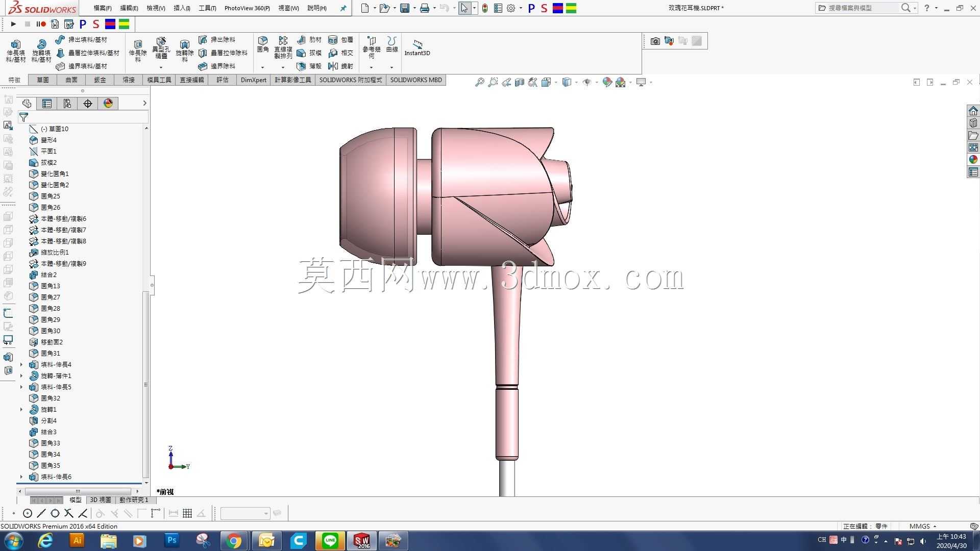Open the PhotoView 360(P) menu

click(247, 8)
